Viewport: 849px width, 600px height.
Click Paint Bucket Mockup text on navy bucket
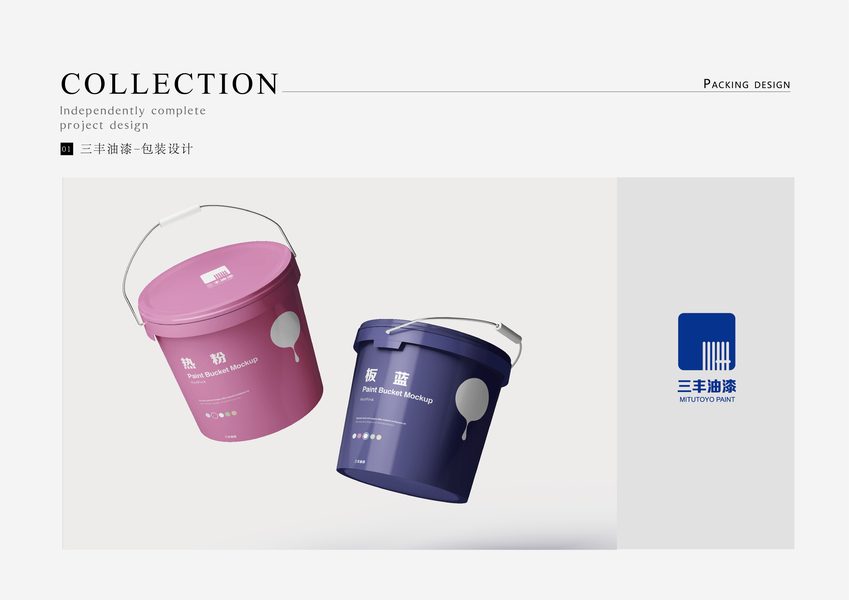pos(397,394)
